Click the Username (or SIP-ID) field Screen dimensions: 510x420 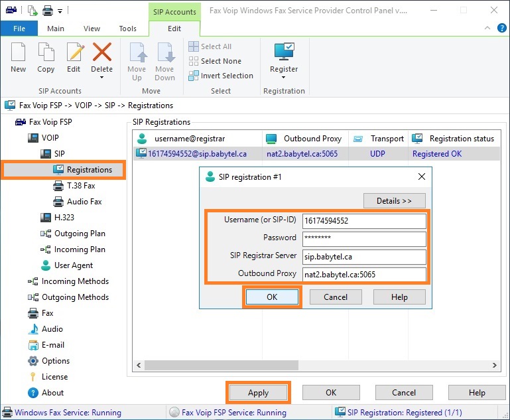pos(364,221)
